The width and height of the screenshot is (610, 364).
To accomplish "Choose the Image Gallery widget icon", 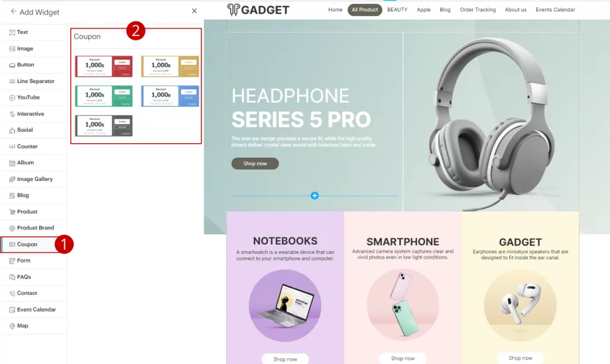I will click(12, 179).
